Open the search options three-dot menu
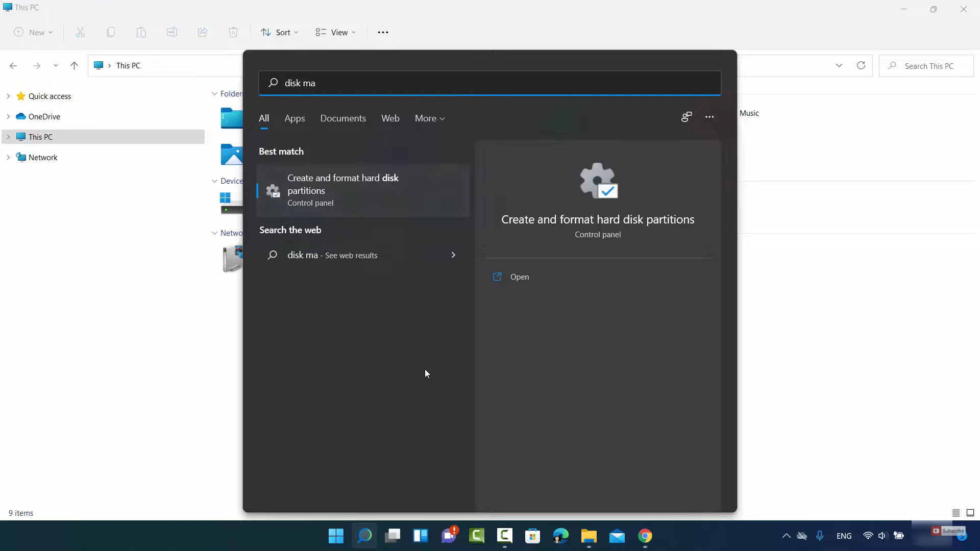The image size is (980, 551). pyautogui.click(x=709, y=117)
